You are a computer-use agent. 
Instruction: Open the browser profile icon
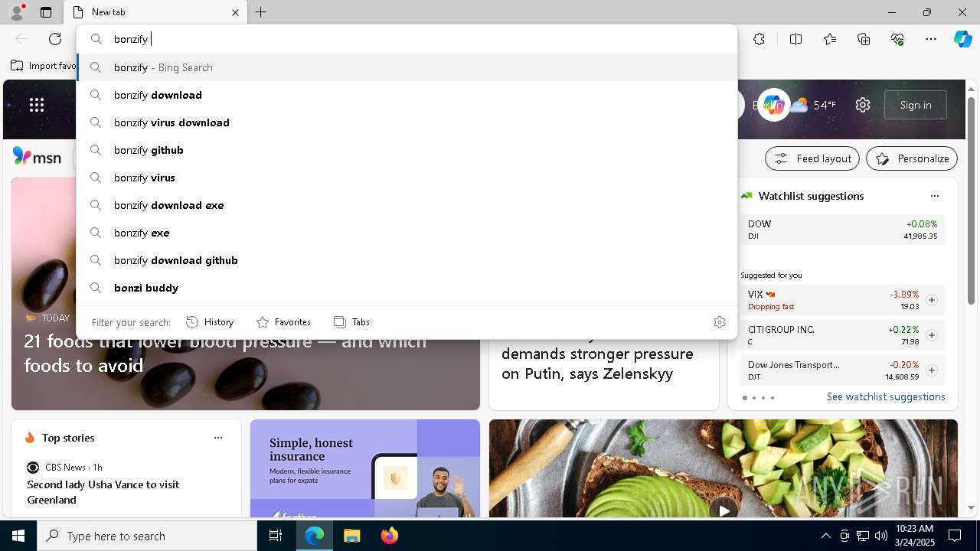pos(16,12)
